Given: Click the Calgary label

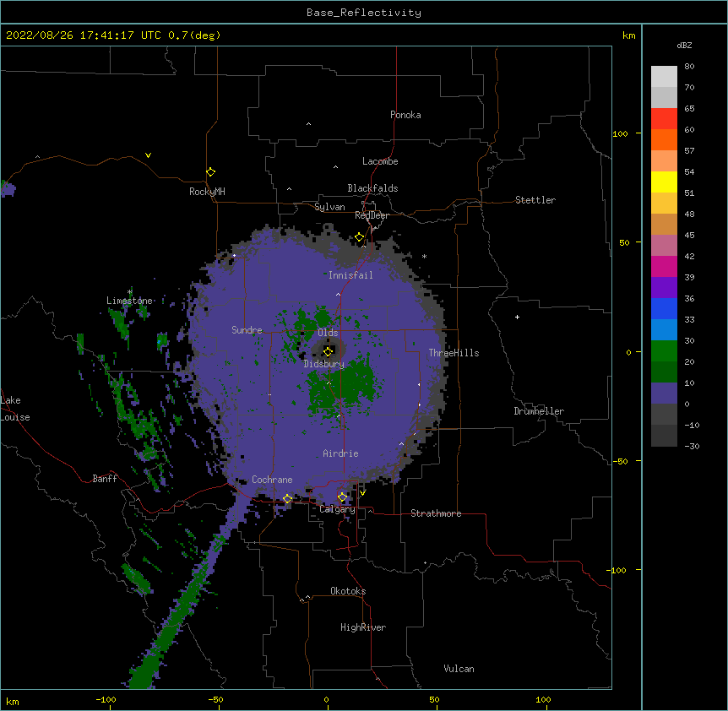Looking at the screenshot, I should 337,509.
